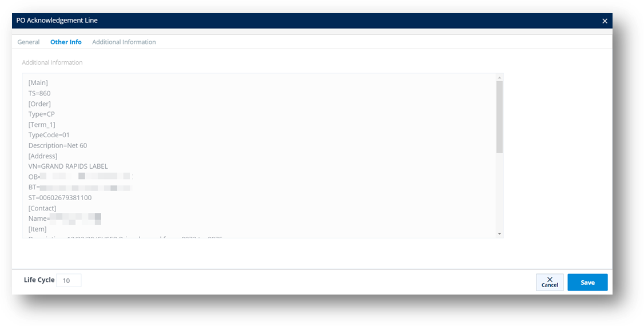Place cursor on the [Main] line
Viewport: 644px width, 326px height.
(38, 83)
